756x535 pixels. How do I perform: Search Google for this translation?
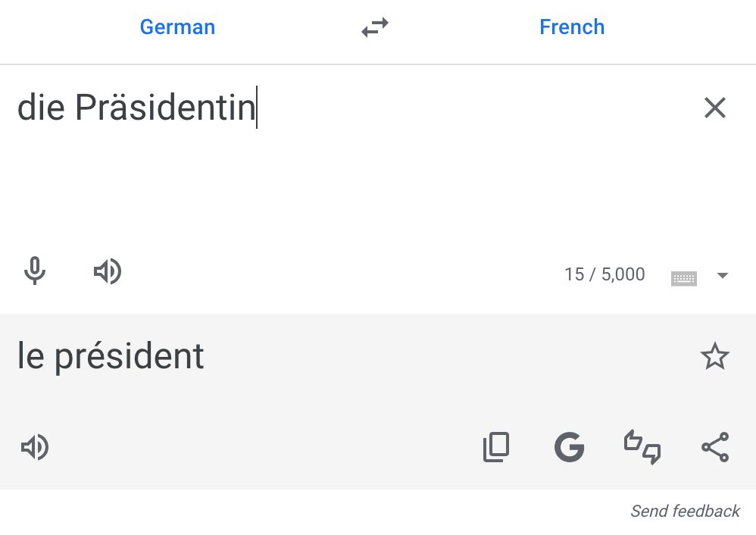pos(569,447)
